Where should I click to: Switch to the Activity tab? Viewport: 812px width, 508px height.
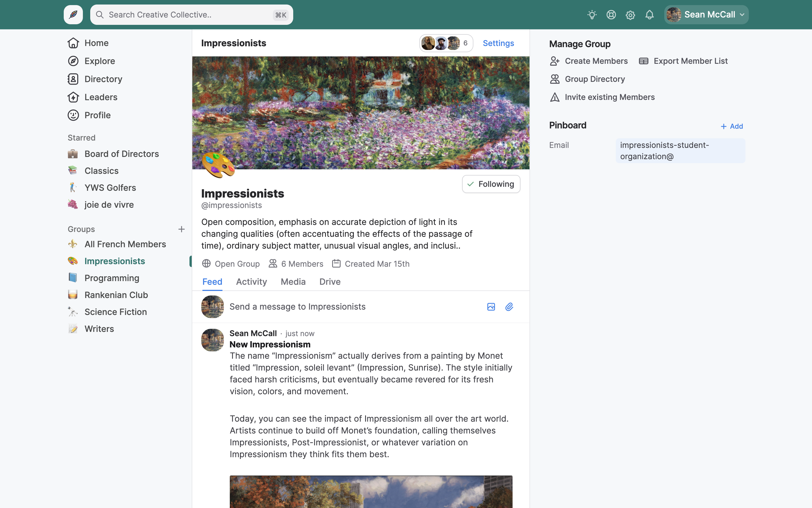pos(251,282)
